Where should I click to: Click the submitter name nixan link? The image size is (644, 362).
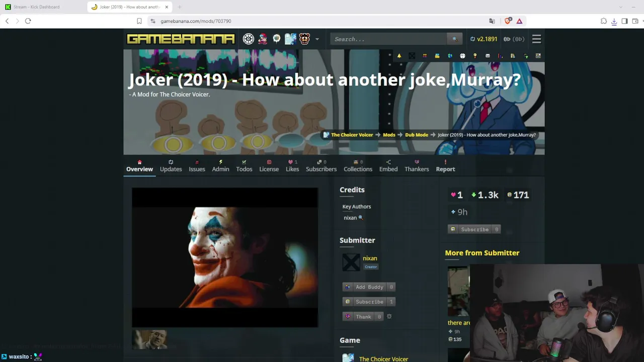click(x=370, y=258)
